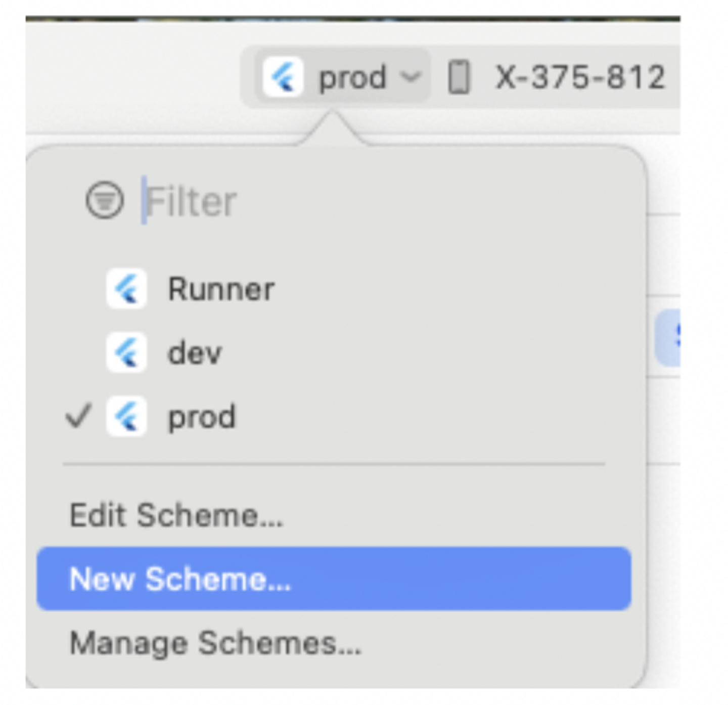Image resolution: width=728 pixels, height=705 pixels.
Task: Click the Runner scheme's Flutter icon
Action: pos(126,289)
